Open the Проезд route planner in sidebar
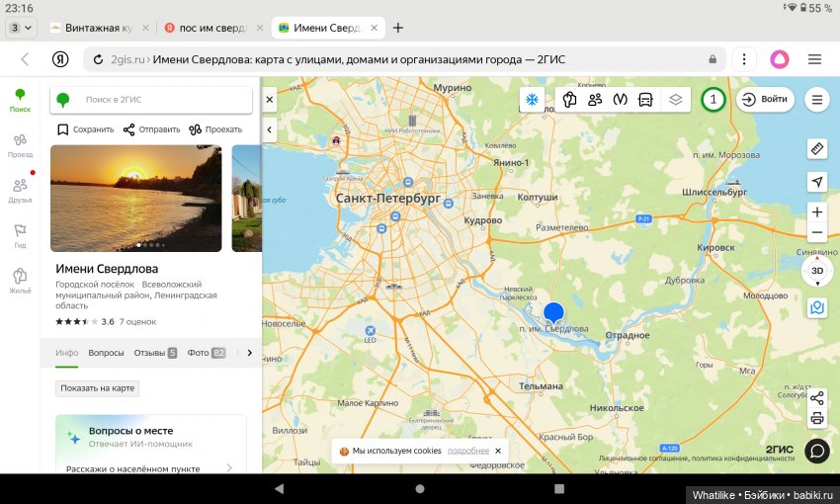 click(20, 144)
